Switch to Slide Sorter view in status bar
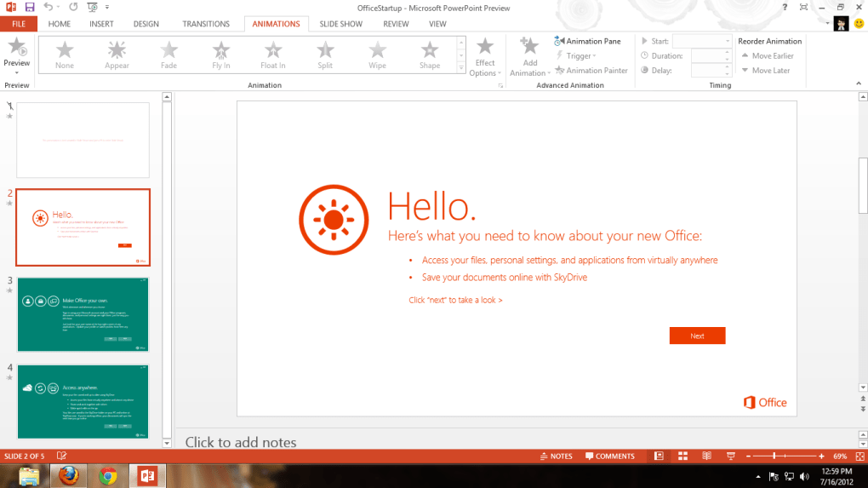The width and height of the screenshot is (868, 488). 682,456
